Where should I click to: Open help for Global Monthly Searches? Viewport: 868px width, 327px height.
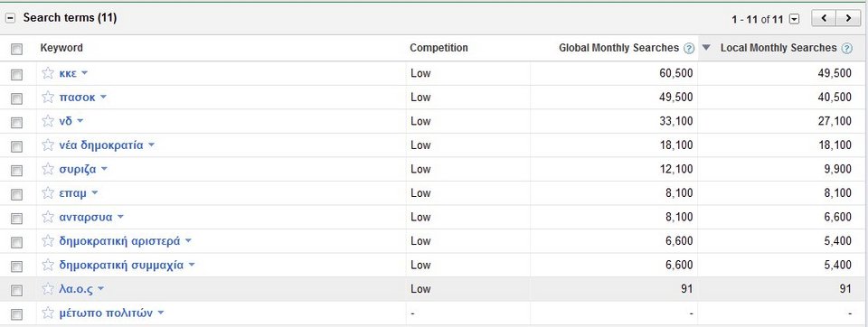click(689, 48)
